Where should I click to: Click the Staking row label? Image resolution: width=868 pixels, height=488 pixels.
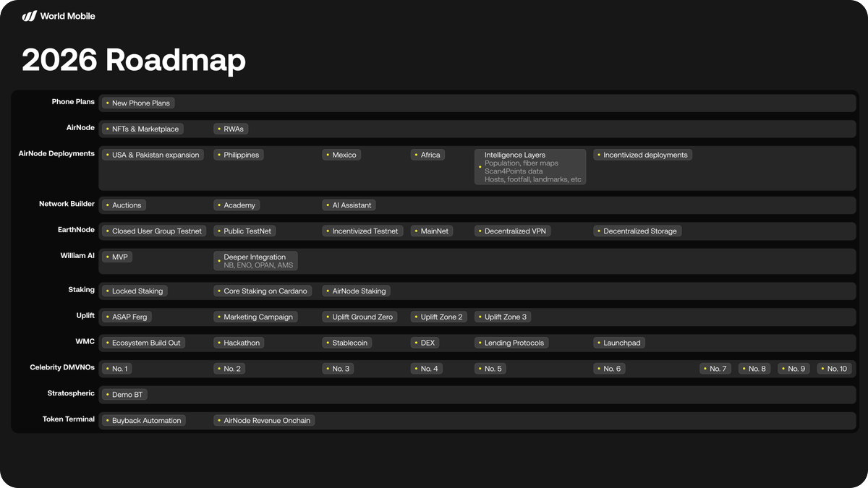(82, 290)
